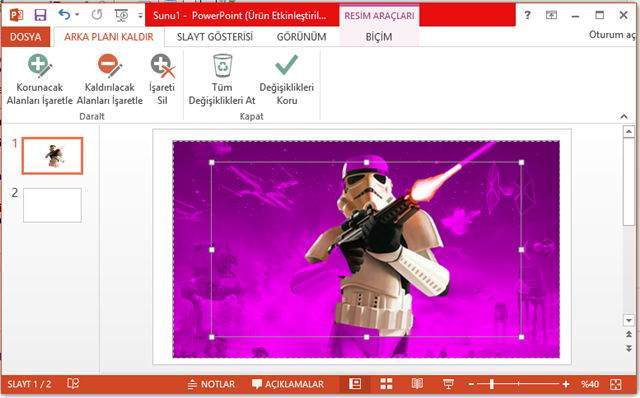Open AÇIKLAMALAR comments pane
The image size is (640, 398).
tap(288, 384)
